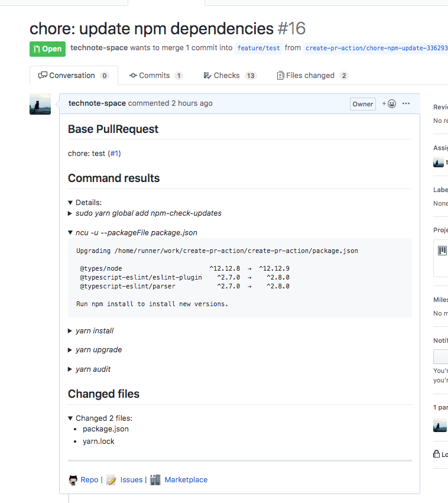Open the Checks tab
The height and width of the screenshot is (503, 448).
[x=230, y=76]
